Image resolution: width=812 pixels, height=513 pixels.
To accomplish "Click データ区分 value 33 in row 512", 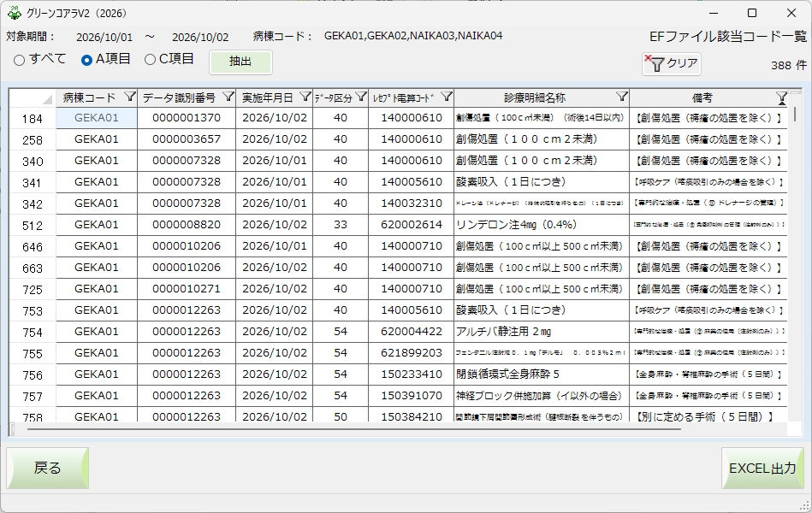I will 341,225.
